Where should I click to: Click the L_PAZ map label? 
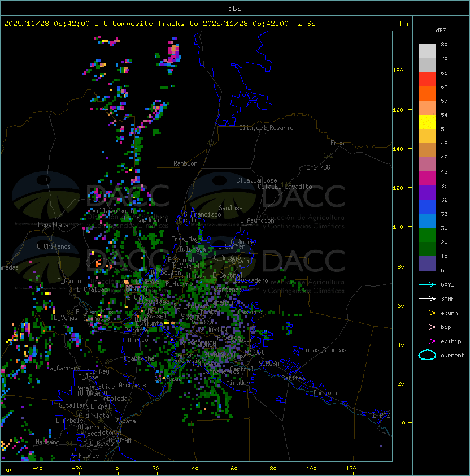[x=381, y=416]
